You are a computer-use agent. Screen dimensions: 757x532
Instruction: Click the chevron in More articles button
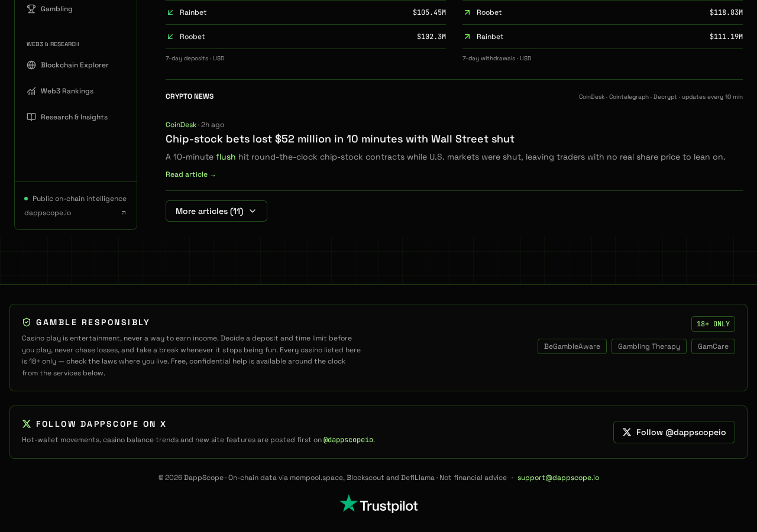coord(253,211)
